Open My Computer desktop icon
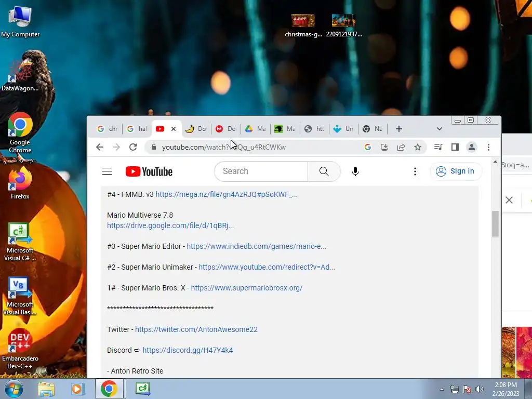Screen dimensions: 532x399 point(20,21)
